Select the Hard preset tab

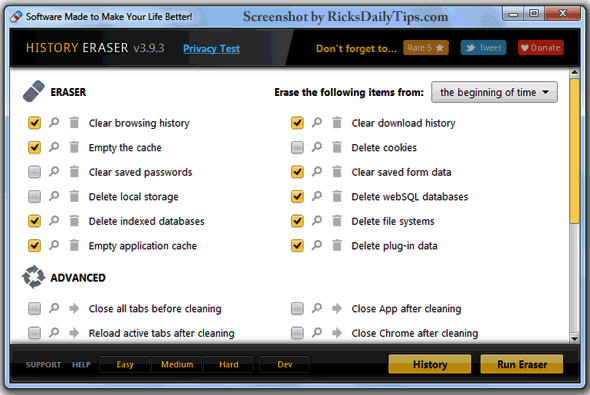point(228,364)
